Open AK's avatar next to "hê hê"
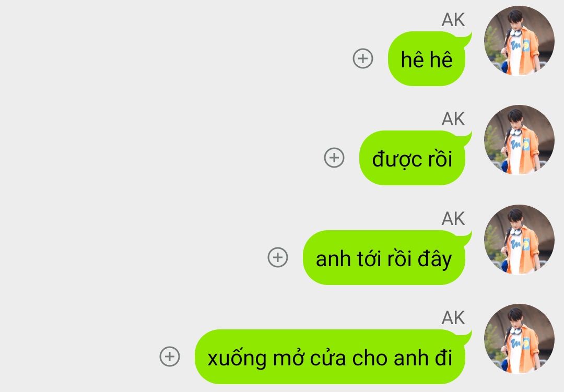This screenshot has height=392, width=564. tap(519, 41)
